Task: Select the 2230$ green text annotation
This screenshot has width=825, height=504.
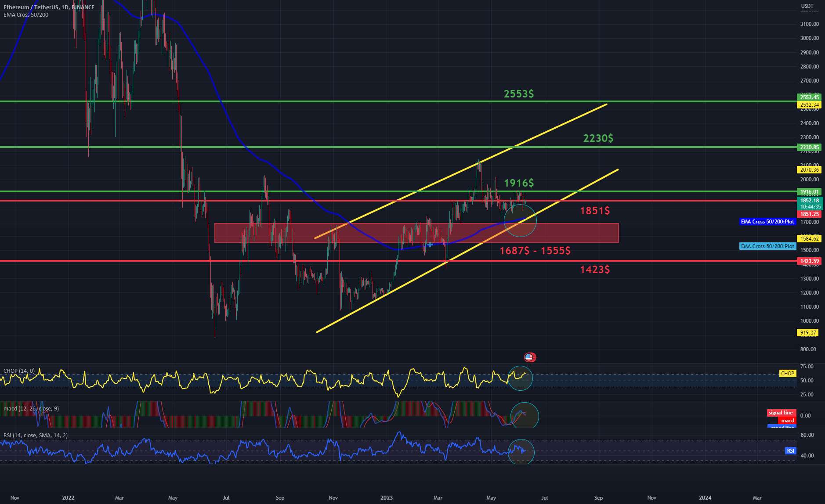Action: 598,138
